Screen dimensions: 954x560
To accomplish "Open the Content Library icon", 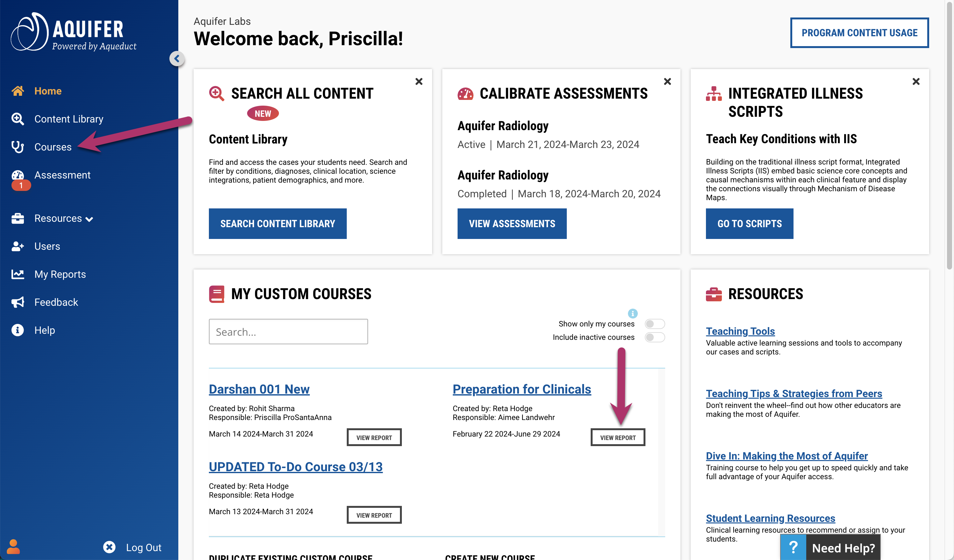I will point(18,119).
